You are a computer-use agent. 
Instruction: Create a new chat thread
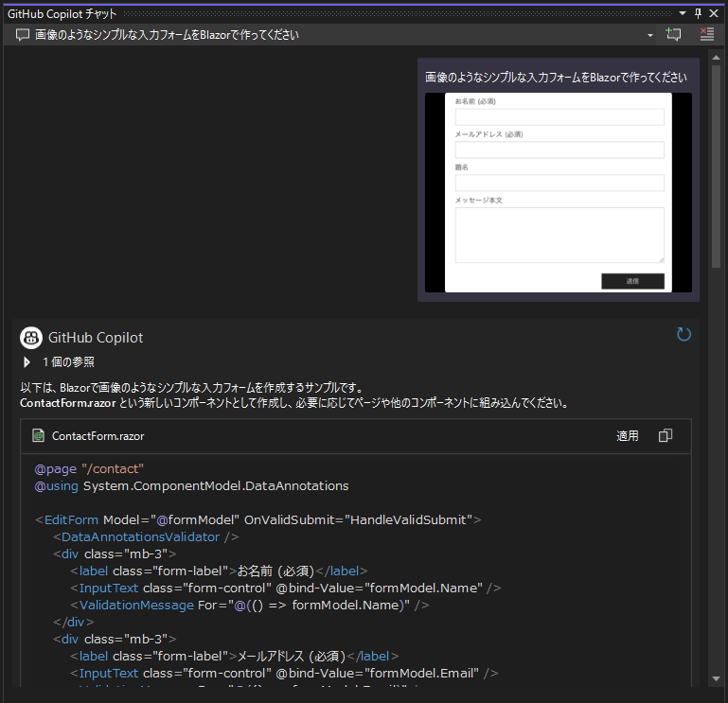[x=673, y=34]
